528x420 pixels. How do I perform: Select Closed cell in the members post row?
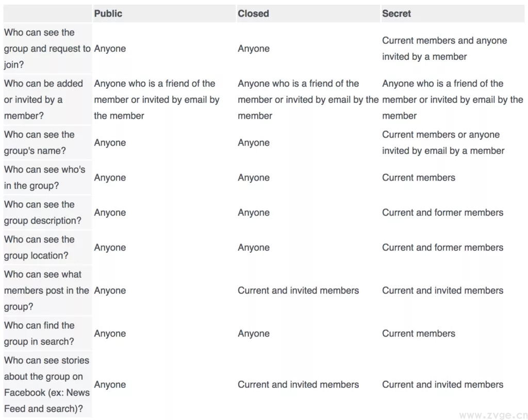tap(298, 290)
